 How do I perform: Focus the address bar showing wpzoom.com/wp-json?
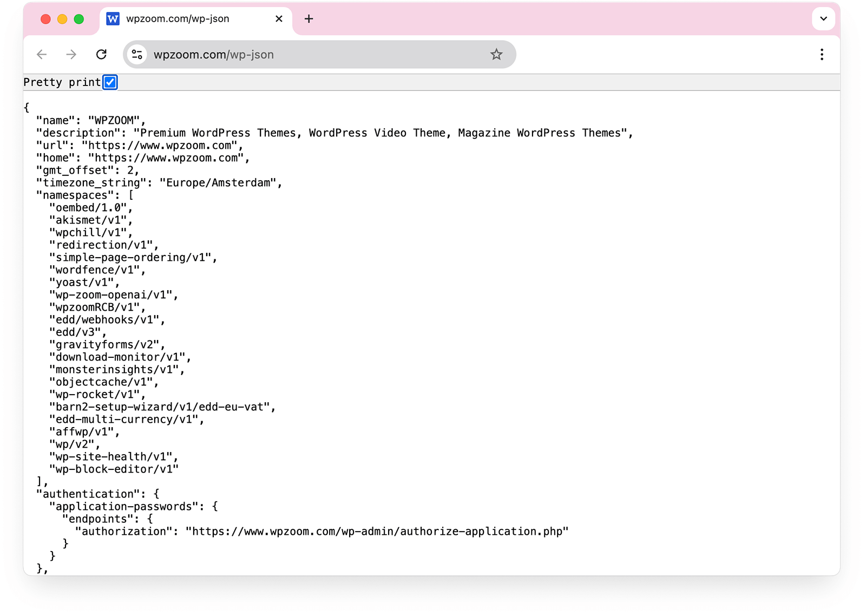pyautogui.click(x=319, y=55)
